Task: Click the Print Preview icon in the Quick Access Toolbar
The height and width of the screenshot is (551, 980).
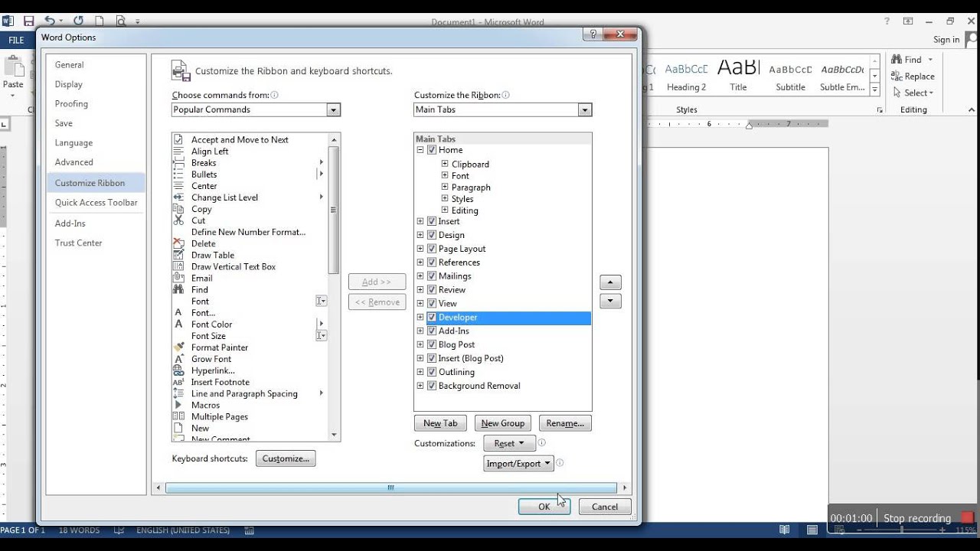Action: pos(121,21)
